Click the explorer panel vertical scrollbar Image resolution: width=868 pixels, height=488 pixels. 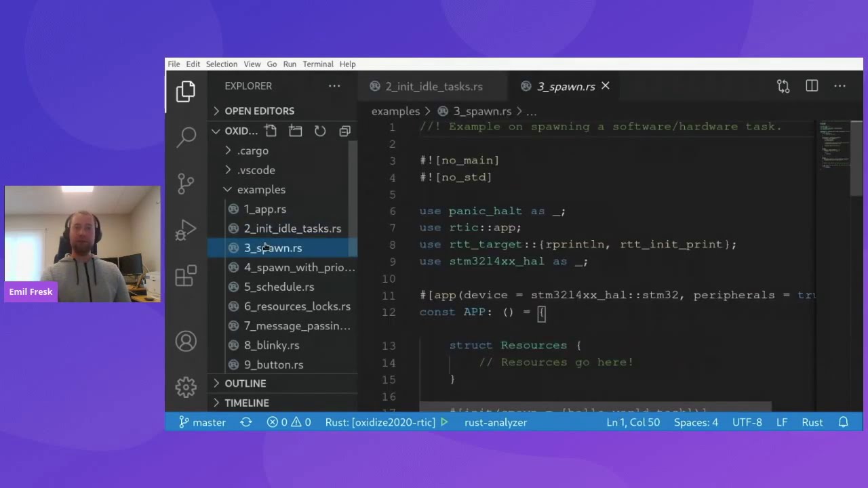(x=353, y=199)
